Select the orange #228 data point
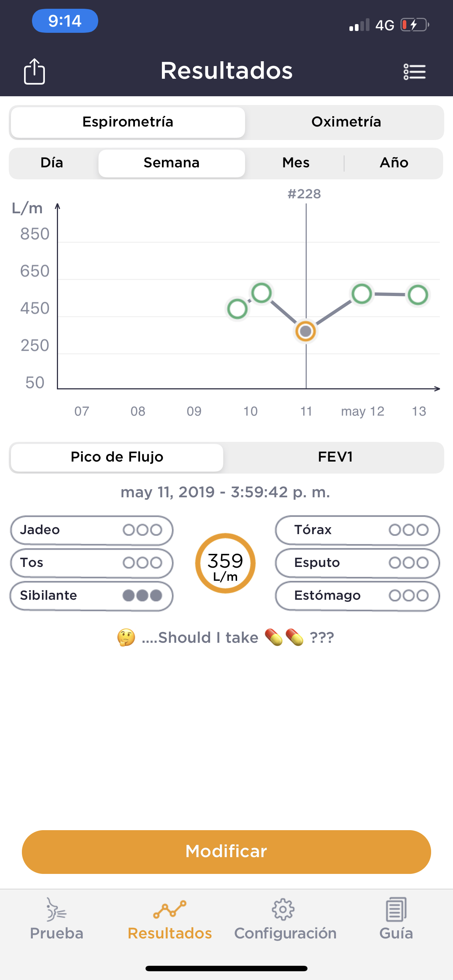453x980 pixels. pos(306,331)
